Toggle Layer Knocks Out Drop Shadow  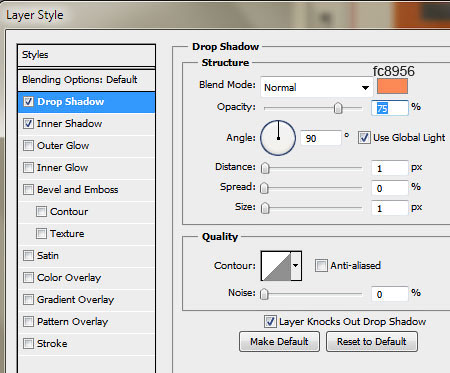270,322
